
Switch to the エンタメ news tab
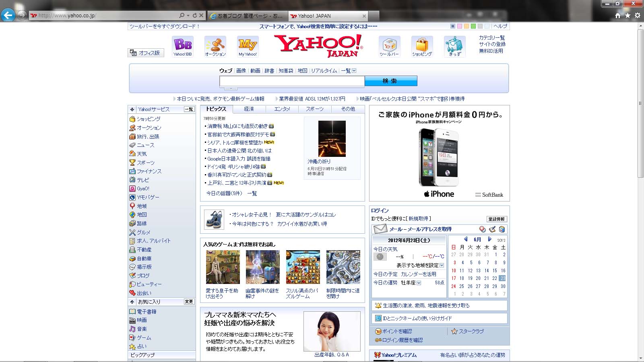pos(282,109)
